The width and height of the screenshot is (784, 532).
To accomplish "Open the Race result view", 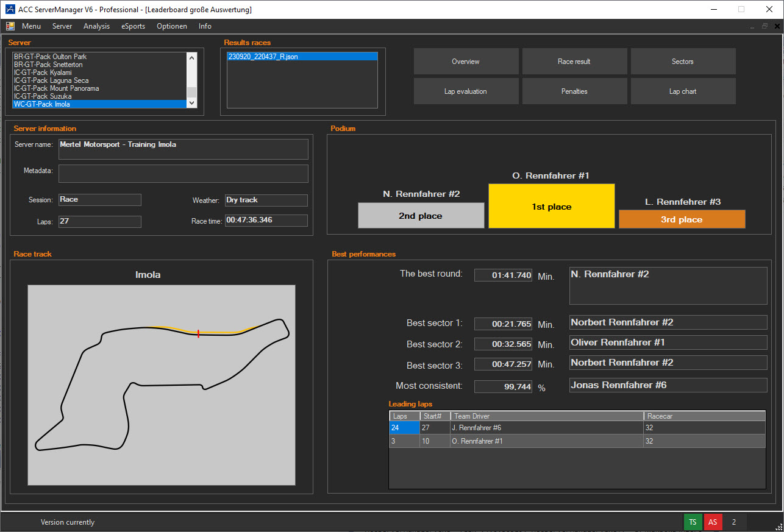I will pyautogui.click(x=574, y=62).
